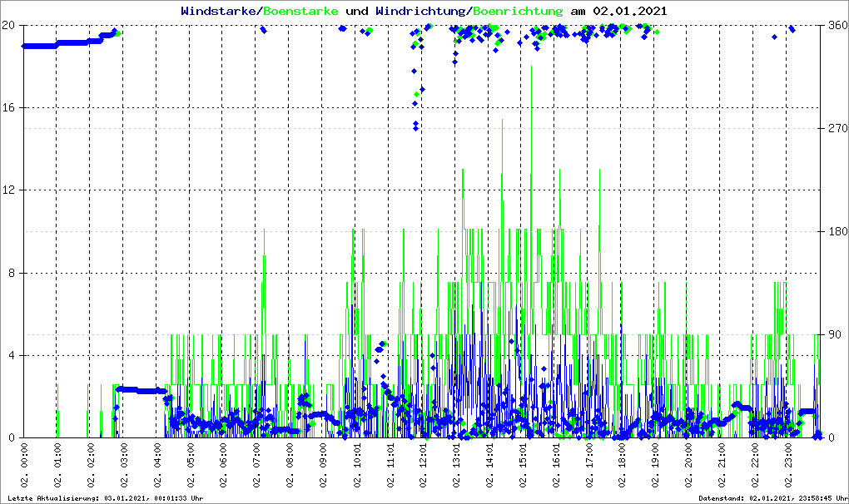Click the "02. 06:00" time axis label

223,468
